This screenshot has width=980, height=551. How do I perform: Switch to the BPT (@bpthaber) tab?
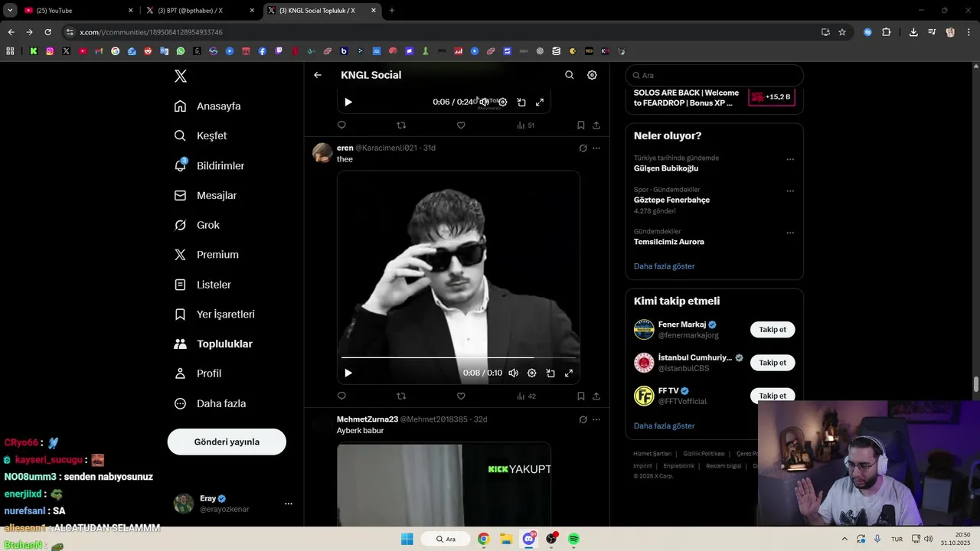[x=201, y=11]
